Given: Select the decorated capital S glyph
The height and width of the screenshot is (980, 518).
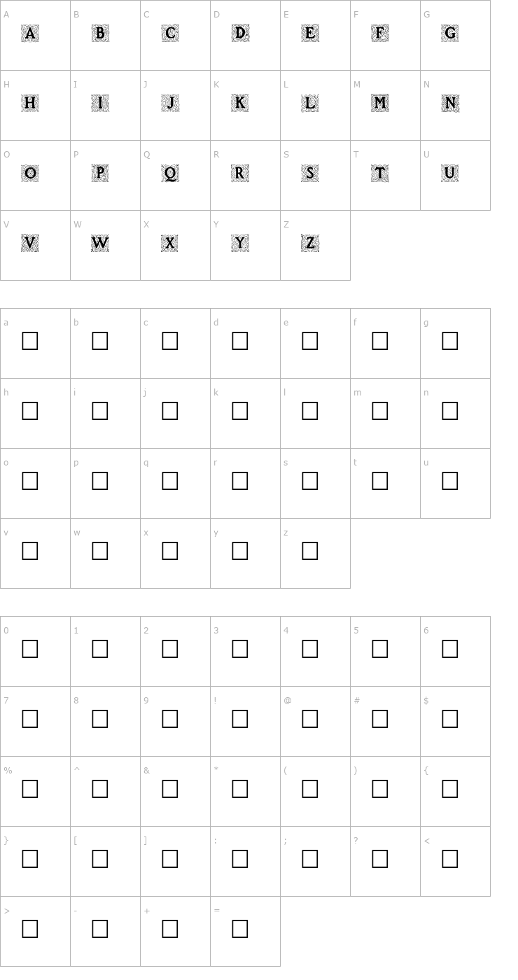Looking at the screenshot, I should pos(310,173).
